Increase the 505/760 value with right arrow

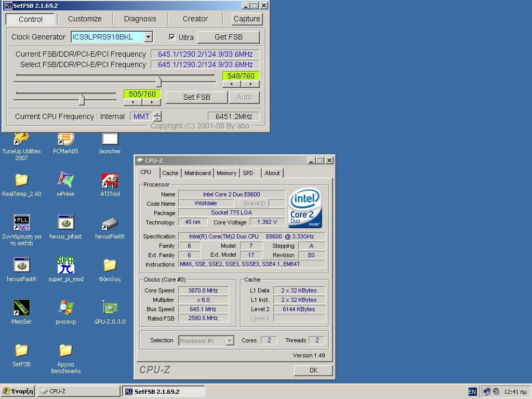click(x=151, y=102)
